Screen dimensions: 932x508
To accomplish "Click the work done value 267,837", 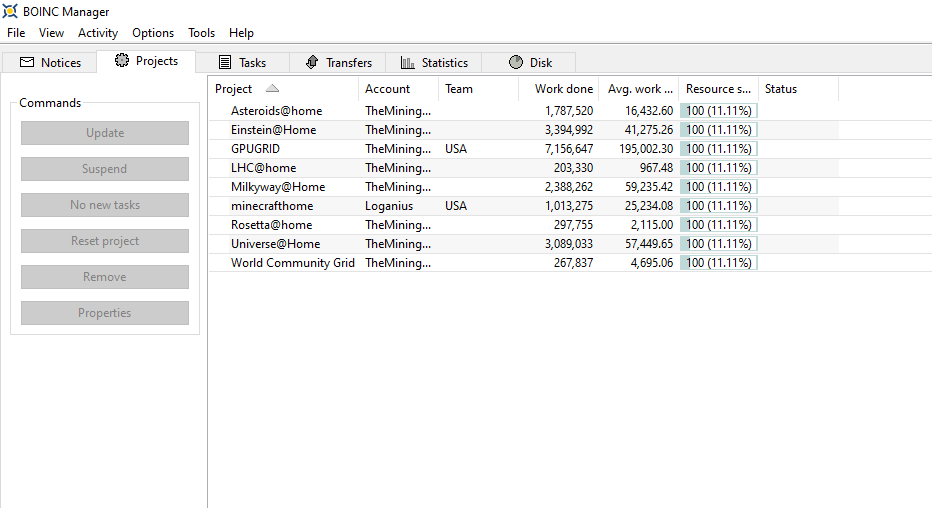I will [x=573, y=263].
